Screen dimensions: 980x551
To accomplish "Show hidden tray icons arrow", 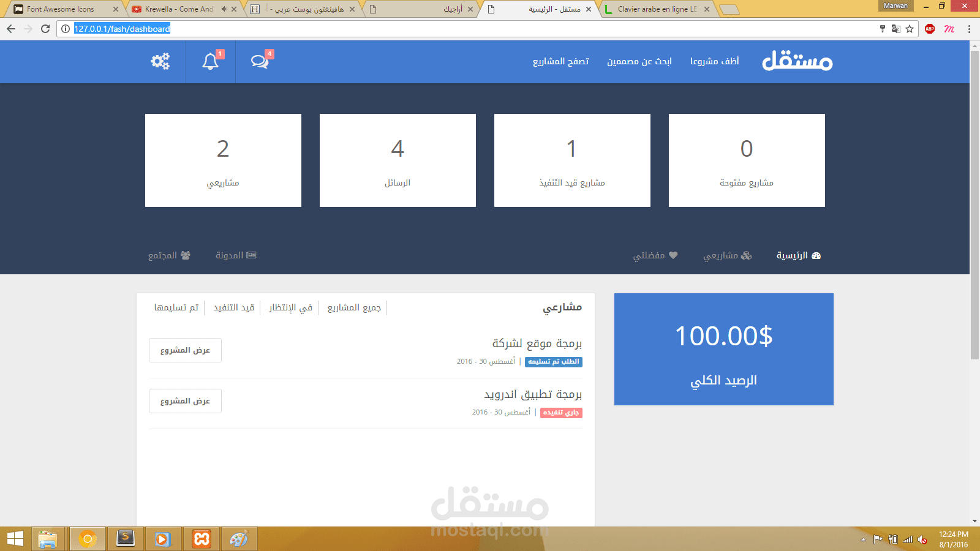I will coord(863,539).
